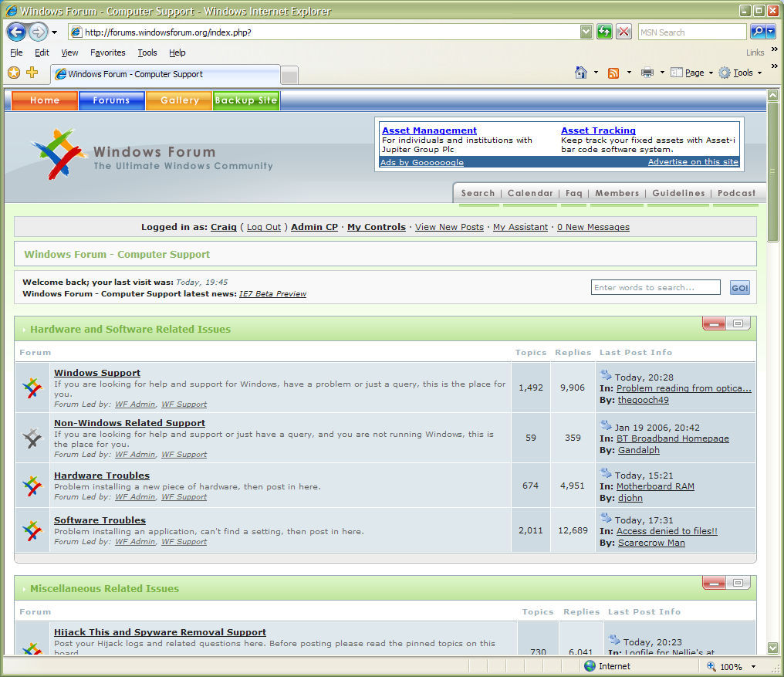Click last post icon beside Jan 19 2006

[x=606, y=425]
